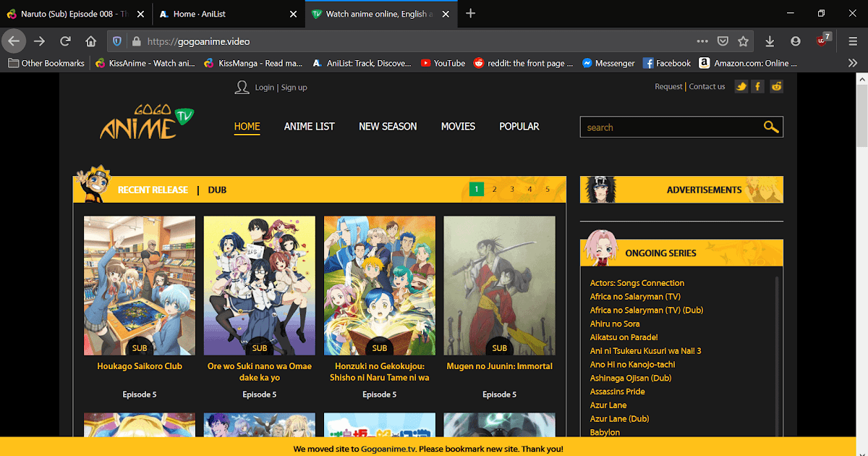Open Ahiru no Sora ongoing series link
Viewport: 868px width, 456px height.
click(615, 324)
